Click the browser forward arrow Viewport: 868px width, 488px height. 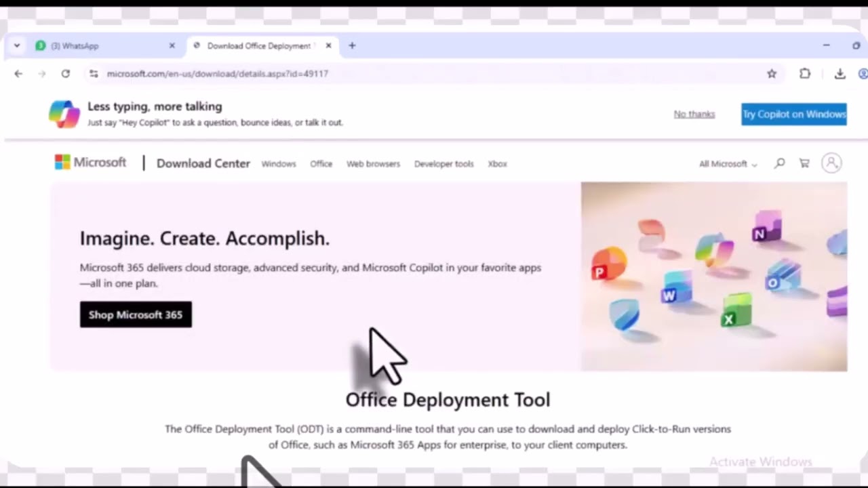tap(42, 74)
